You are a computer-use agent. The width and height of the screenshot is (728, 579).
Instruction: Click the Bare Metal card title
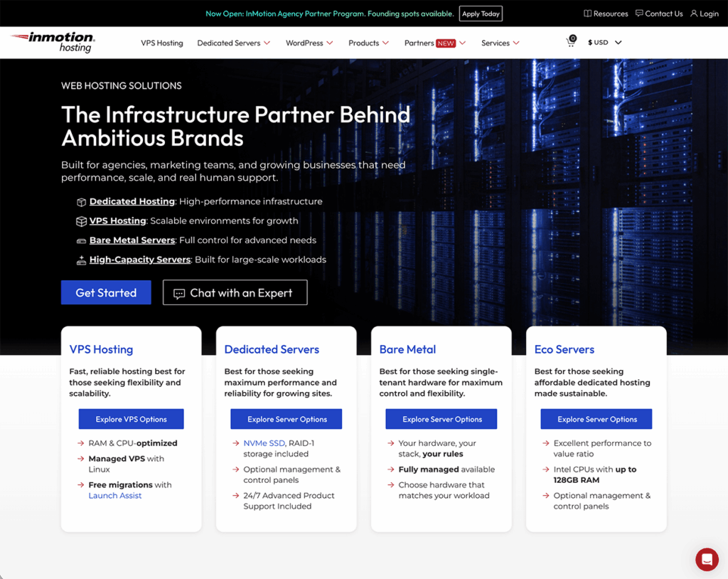[407, 349]
